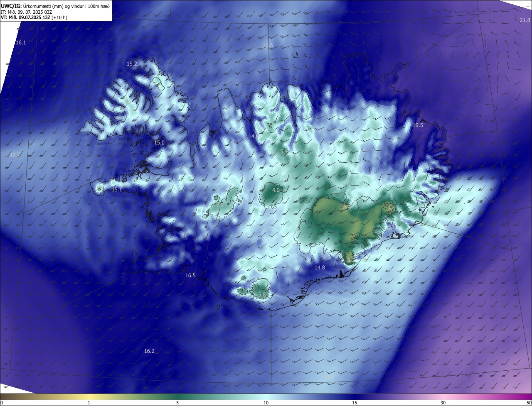
Task: Click the 7.0 value on the glacier
Action: click(x=220, y=205)
